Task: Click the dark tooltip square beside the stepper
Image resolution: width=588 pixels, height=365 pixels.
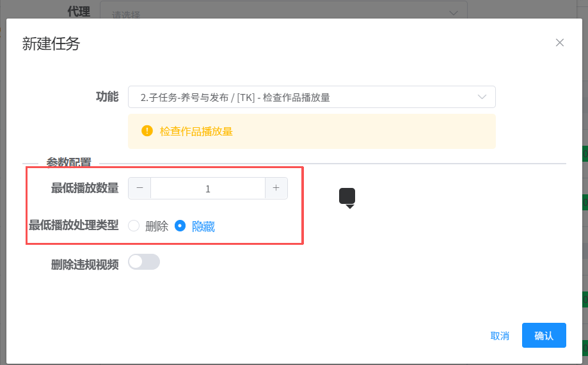Action: 347,196
